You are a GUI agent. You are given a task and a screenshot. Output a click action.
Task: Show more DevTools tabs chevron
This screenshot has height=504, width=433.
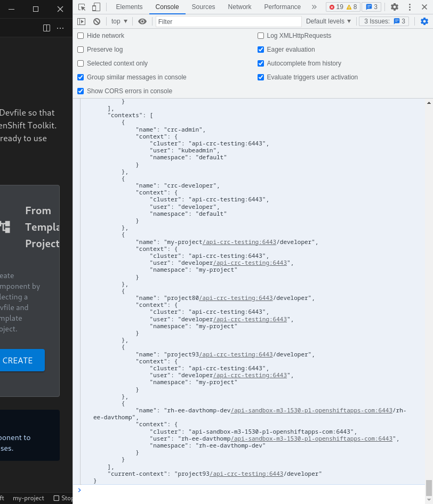(314, 7)
